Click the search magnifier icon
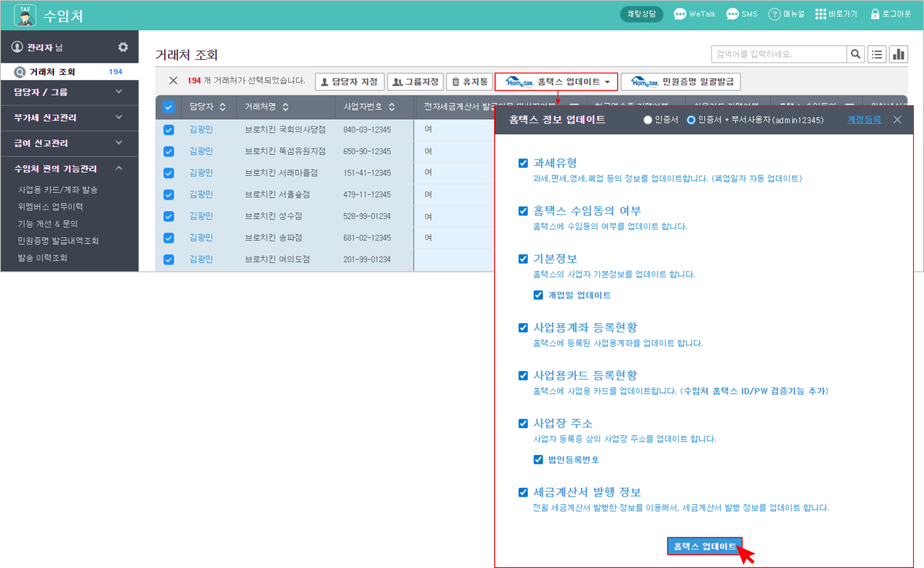 (855, 54)
